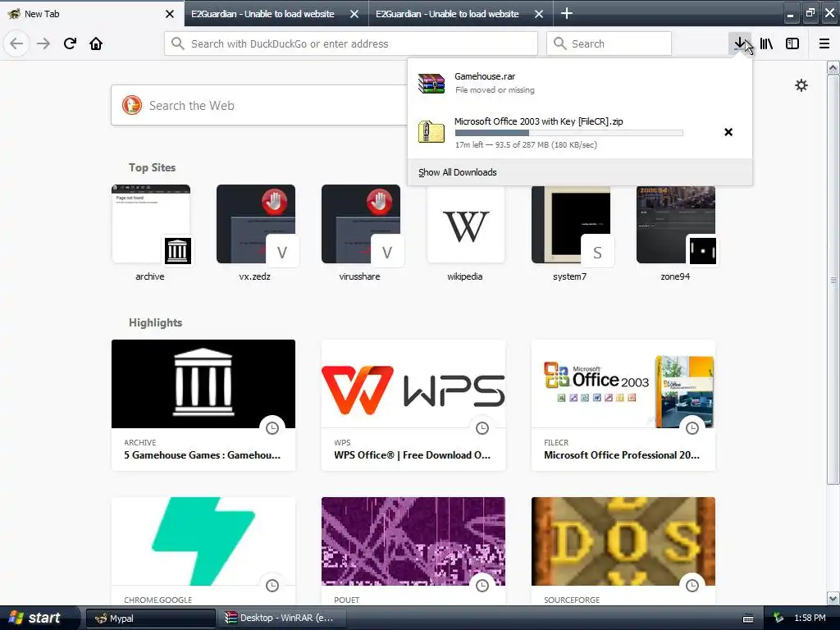Click the vertical scrollbar thumb
This screenshot has width=840, height=630.
coord(833,280)
